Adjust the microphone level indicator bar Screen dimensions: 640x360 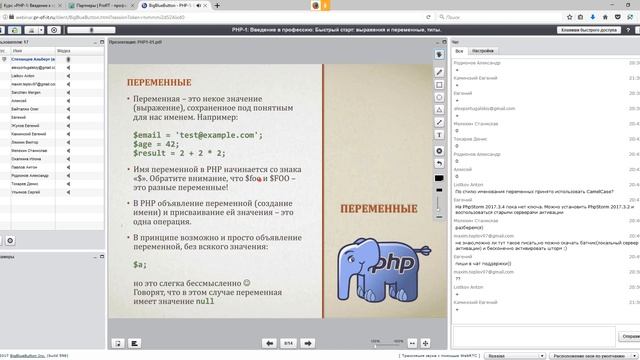(91, 30)
